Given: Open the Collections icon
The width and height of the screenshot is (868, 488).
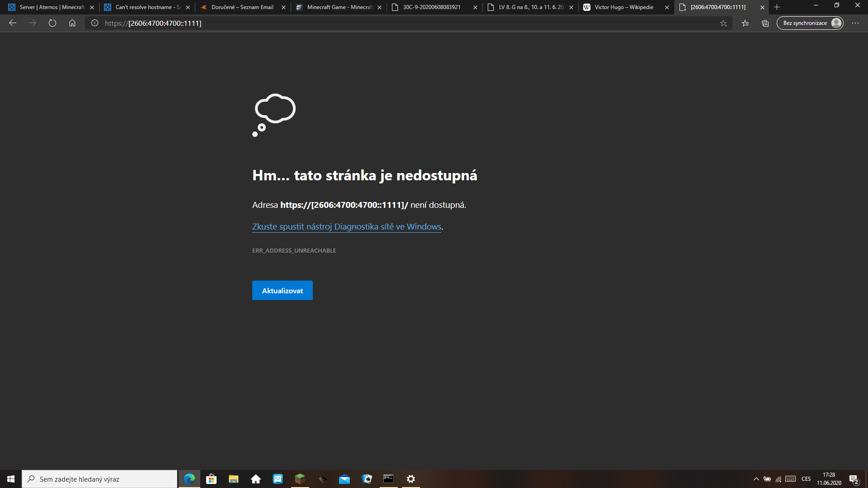Looking at the screenshot, I should click(765, 23).
